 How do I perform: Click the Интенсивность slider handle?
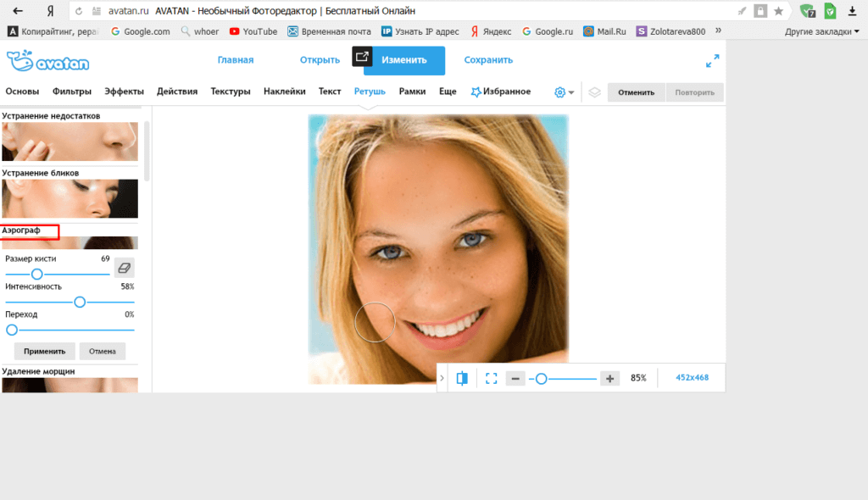[80, 302]
